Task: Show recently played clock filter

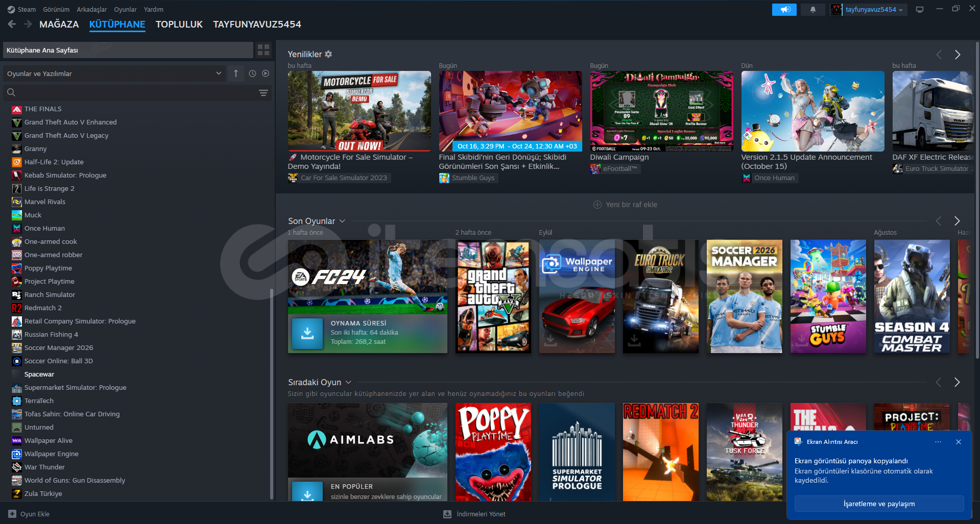Action: 252,73
